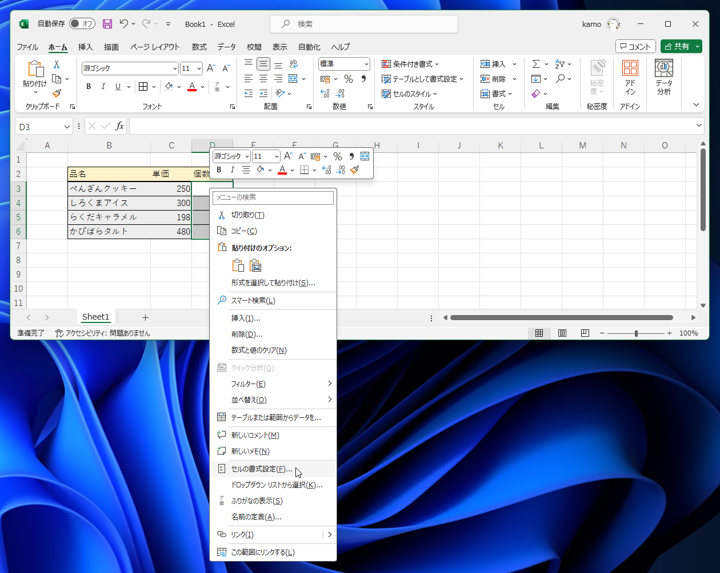Click the ribbon Paste clipboard icon
Screen dimensions: 720x573
coord(35,69)
